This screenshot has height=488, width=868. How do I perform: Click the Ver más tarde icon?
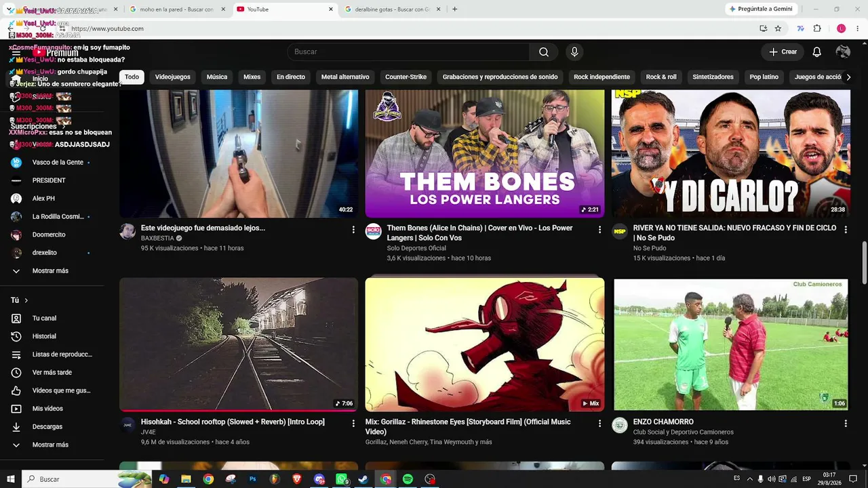point(16,373)
